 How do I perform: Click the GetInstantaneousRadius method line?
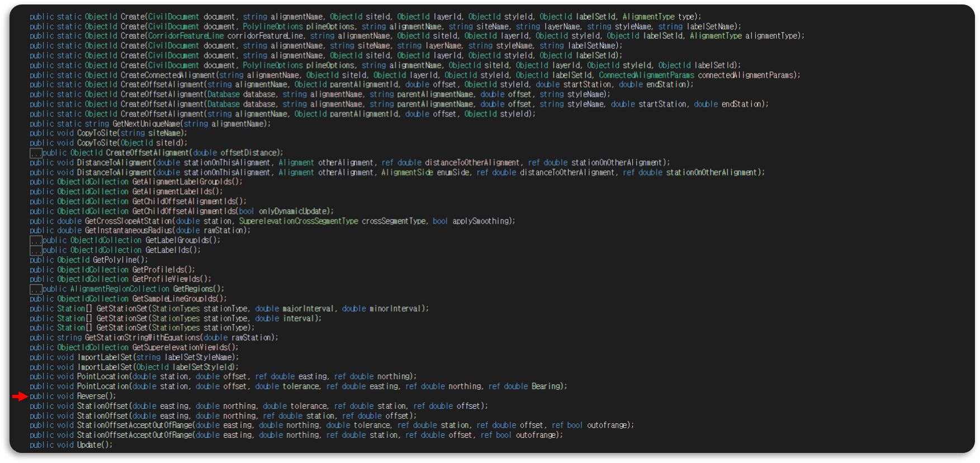click(x=140, y=230)
